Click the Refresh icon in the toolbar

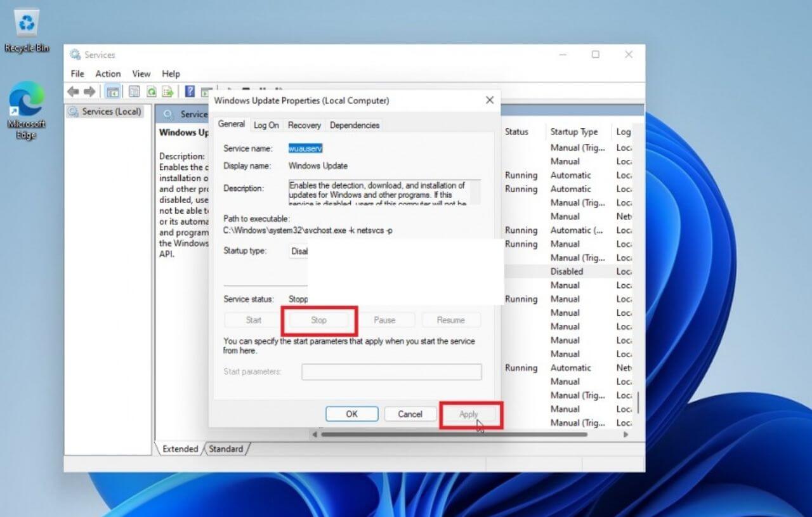coord(152,91)
